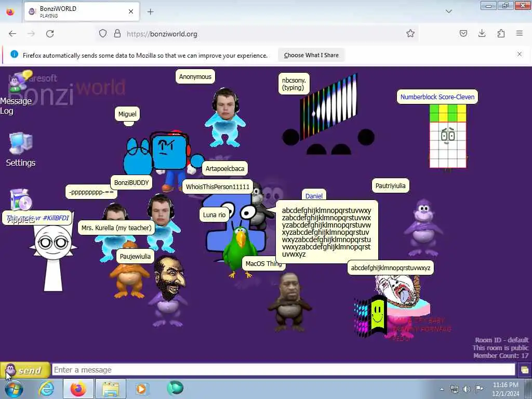Click the orange Paujewiulia Bonzi character

click(x=129, y=270)
